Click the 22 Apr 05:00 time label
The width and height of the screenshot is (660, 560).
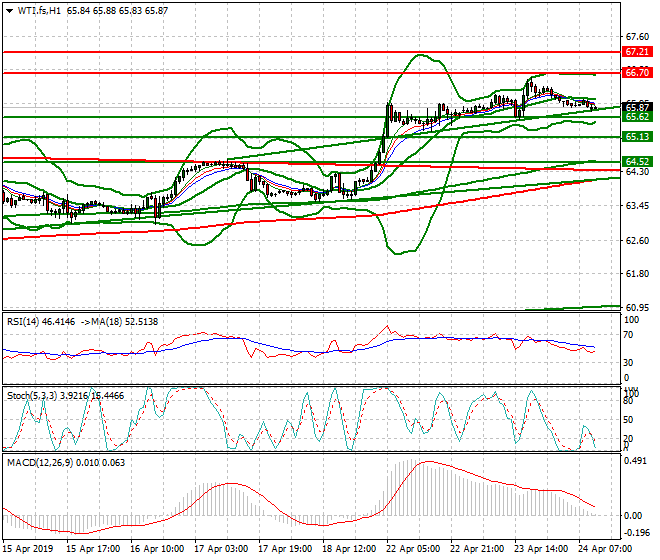pos(413,549)
